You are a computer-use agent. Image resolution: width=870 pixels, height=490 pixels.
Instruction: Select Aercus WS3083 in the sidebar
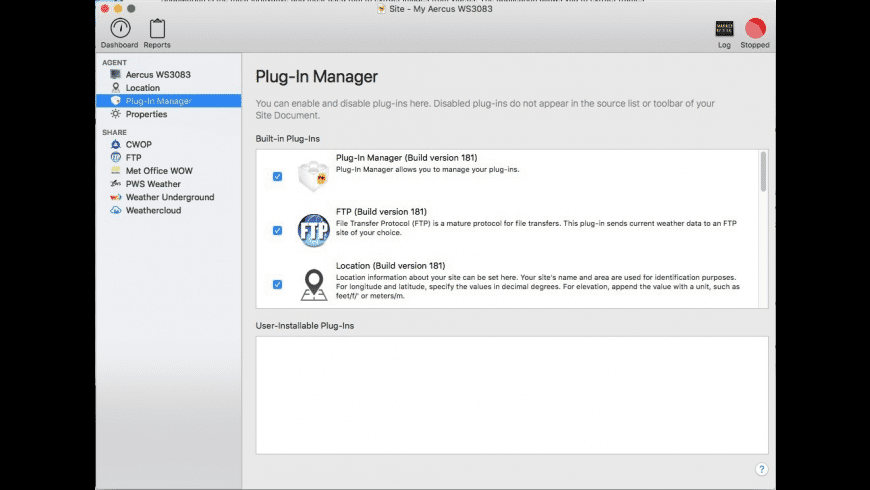pyautogui.click(x=157, y=75)
